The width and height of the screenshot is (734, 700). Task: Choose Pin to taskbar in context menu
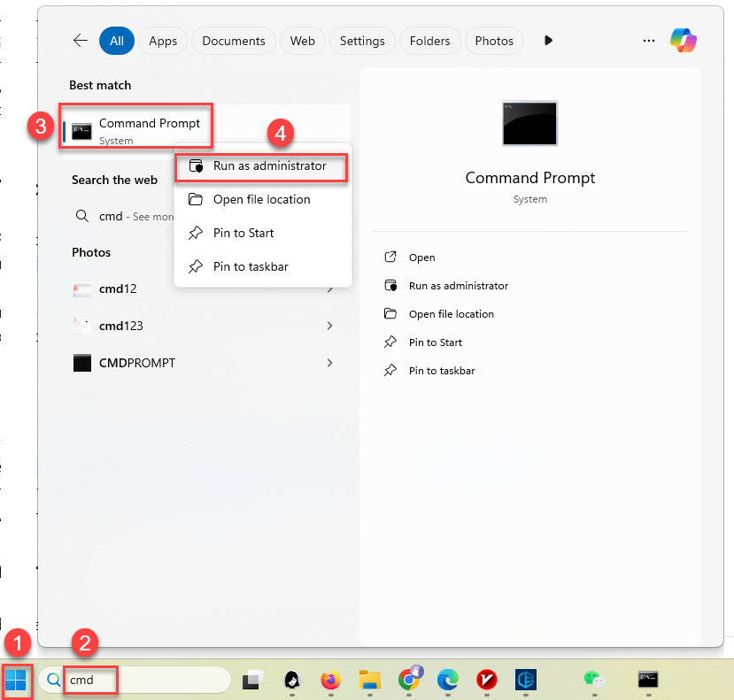tap(251, 266)
